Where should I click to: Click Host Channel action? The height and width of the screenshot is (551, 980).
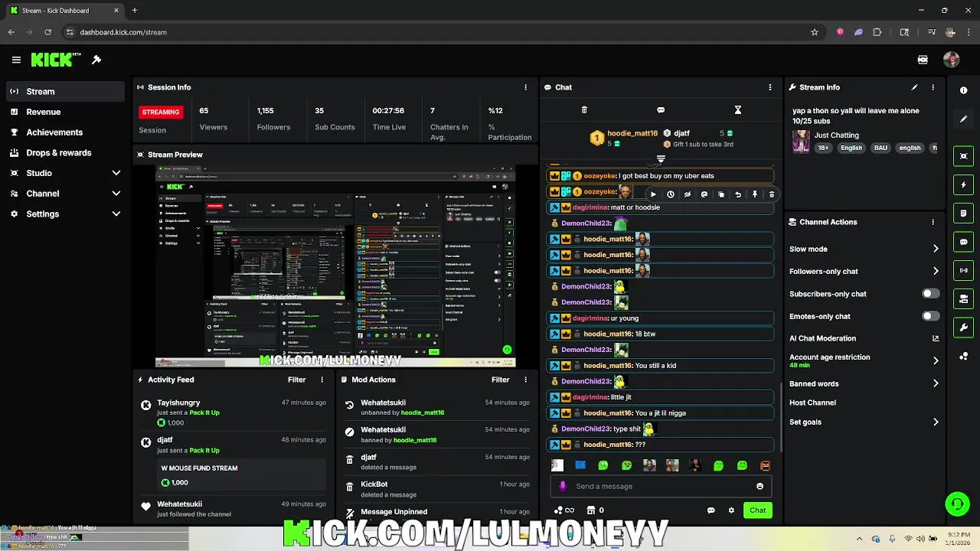pyautogui.click(x=812, y=403)
